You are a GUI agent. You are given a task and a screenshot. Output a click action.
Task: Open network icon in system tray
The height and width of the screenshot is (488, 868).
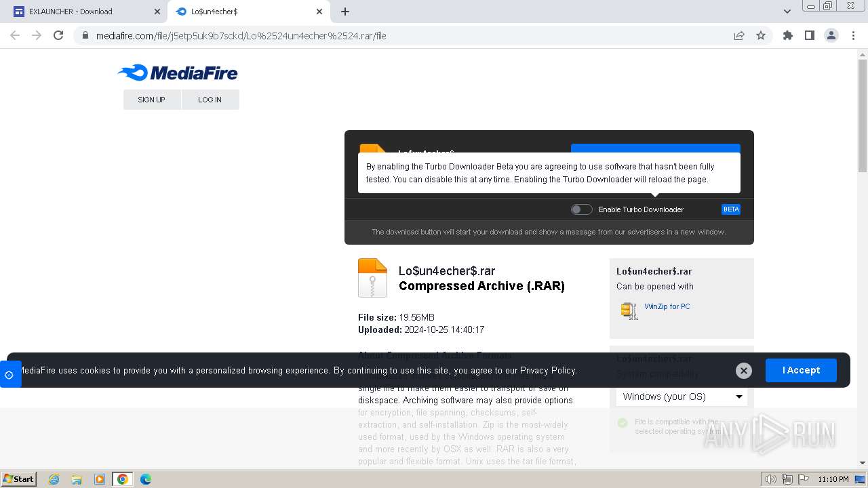(x=787, y=479)
